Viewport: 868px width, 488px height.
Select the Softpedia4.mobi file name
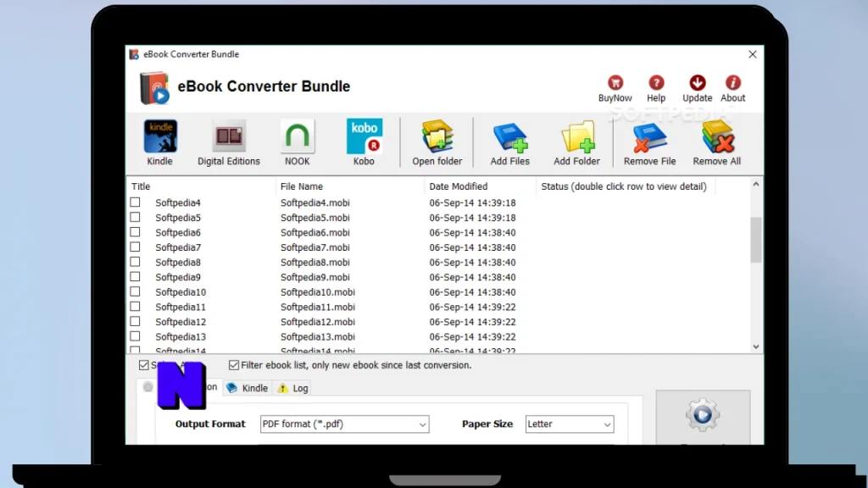[x=315, y=203]
